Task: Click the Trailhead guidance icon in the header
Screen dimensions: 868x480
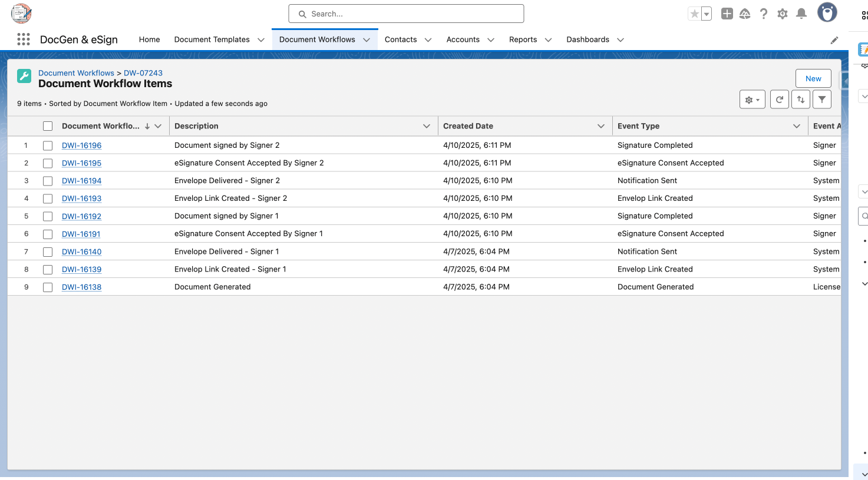Action: pos(745,14)
